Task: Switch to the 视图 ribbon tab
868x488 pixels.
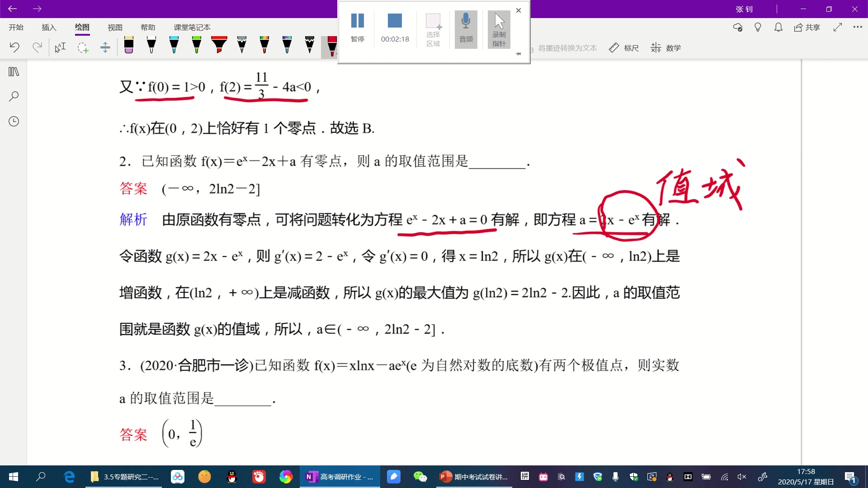Action: click(115, 27)
